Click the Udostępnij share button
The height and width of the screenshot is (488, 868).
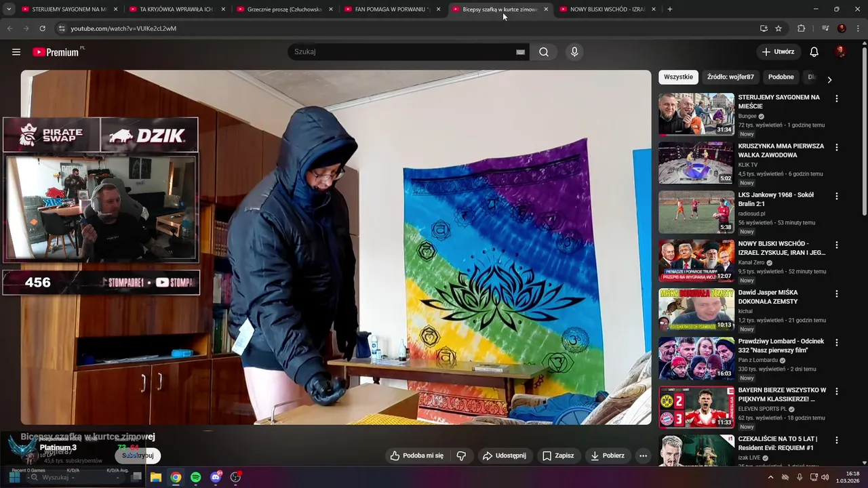click(x=505, y=455)
